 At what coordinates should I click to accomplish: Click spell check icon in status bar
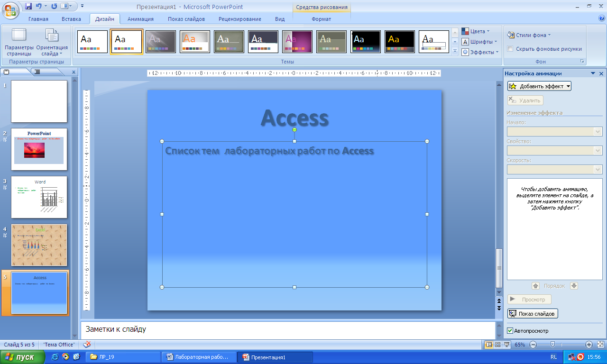87,345
